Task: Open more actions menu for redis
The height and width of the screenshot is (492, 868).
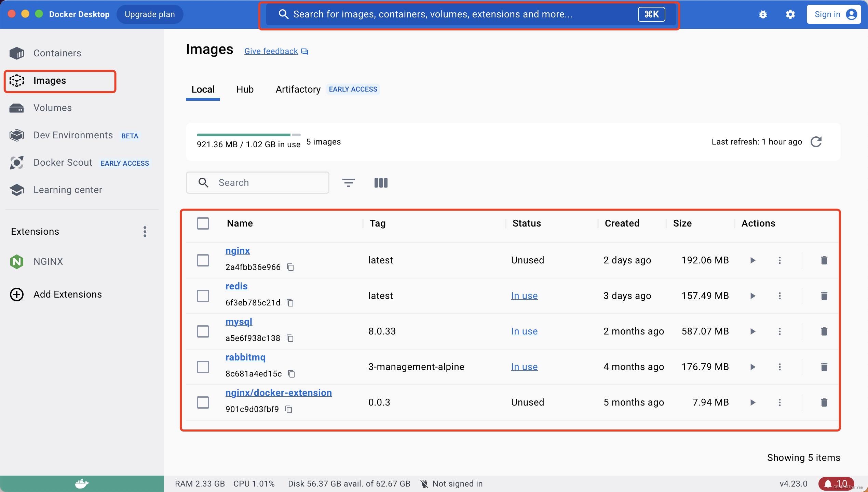Action: pyautogui.click(x=780, y=296)
